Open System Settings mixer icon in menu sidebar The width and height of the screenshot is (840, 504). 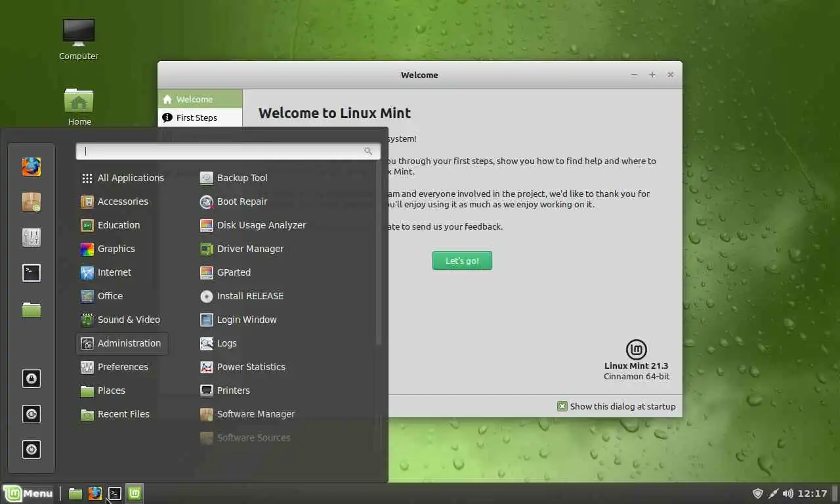pyautogui.click(x=31, y=238)
